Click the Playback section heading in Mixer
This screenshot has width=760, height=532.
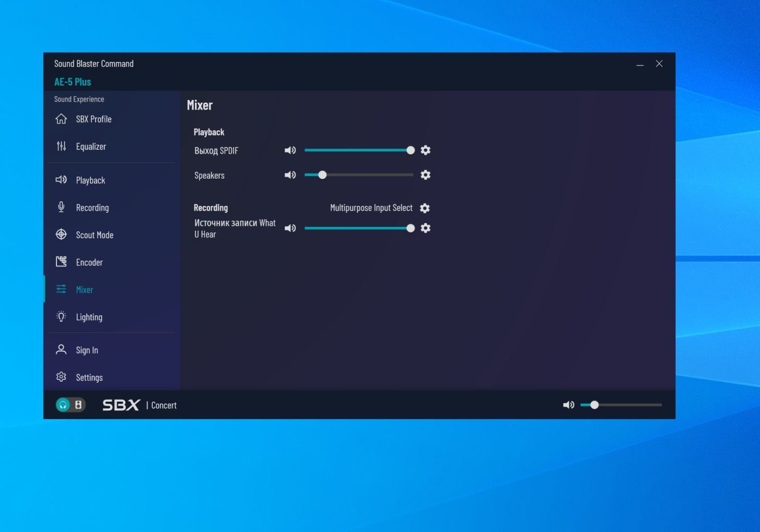point(209,132)
